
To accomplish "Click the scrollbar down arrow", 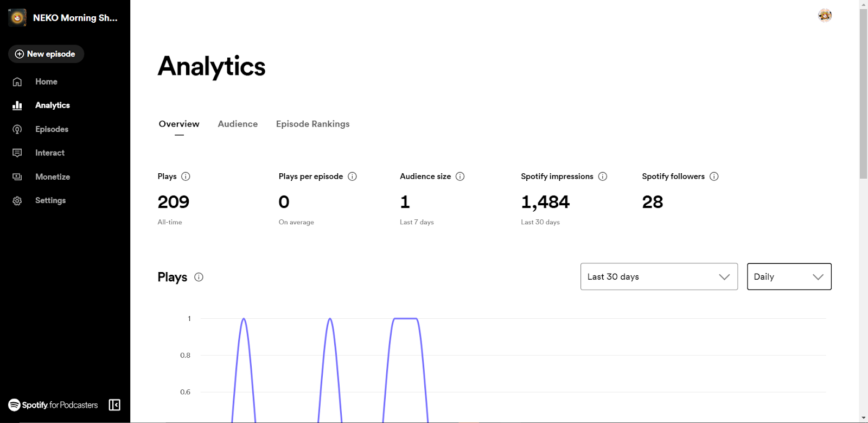I will (863, 418).
